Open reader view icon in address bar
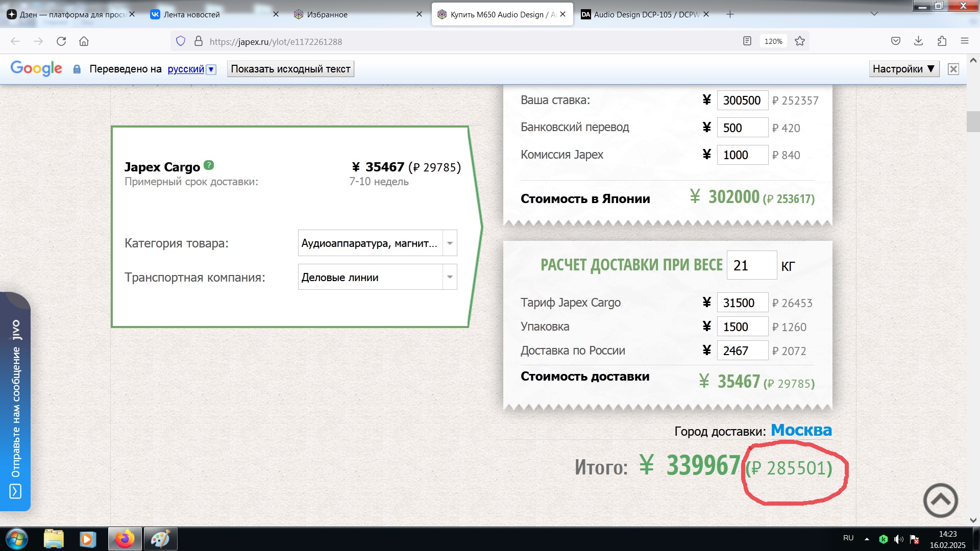Viewport: 980px width, 551px height. click(747, 41)
